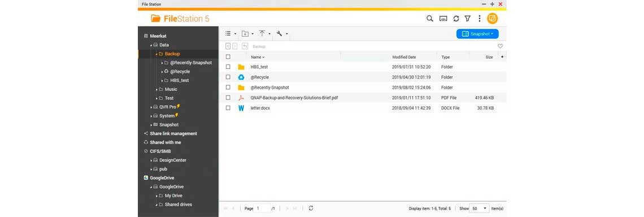Viewport: 644px width, 217px height.
Task: Expand the Music folder in the tree
Action: pos(156,89)
